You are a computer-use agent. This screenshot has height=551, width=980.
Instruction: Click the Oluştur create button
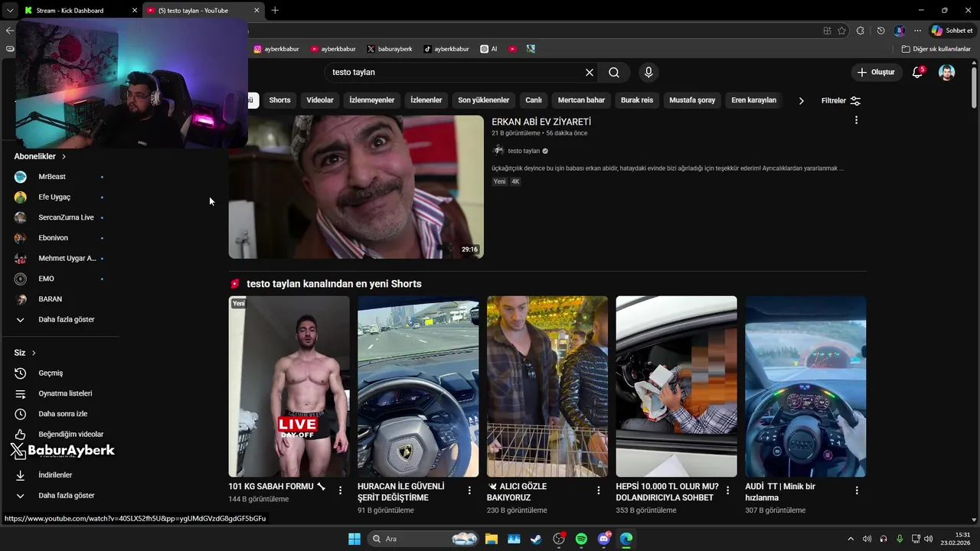point(876,72)
